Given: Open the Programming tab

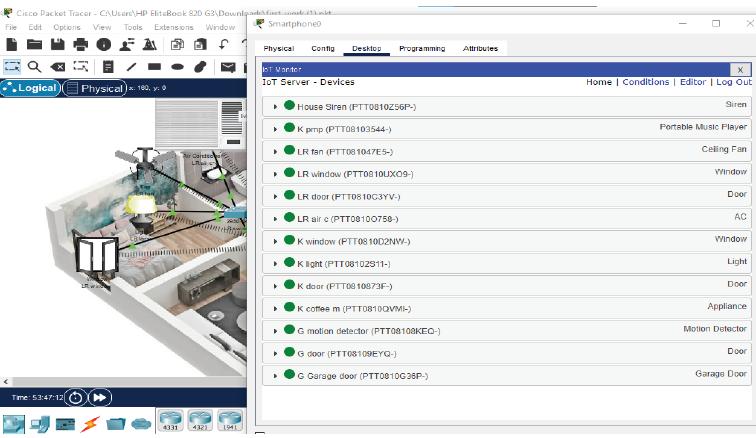Looking at the screenshot, I should click(x=422, y=48).
